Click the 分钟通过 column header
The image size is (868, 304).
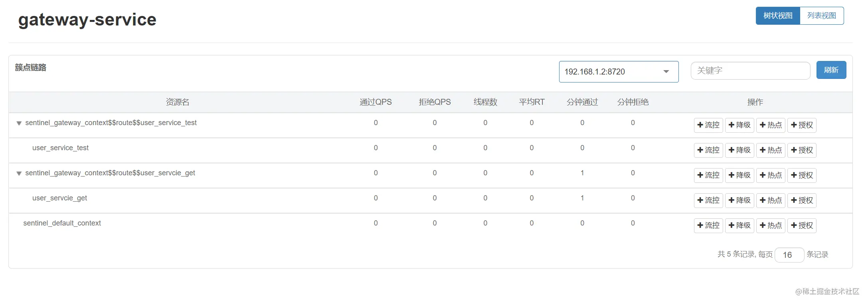pyautogui.click(x=582, y=102)
